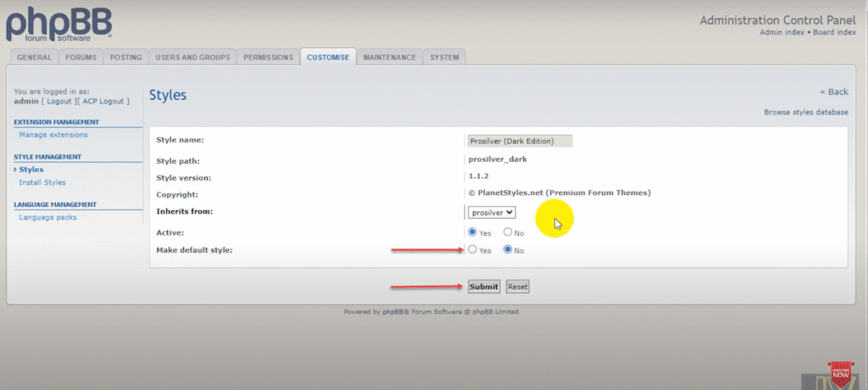868x390 pixels.
Task: Go to Language packs
Action: coord(47,218)
